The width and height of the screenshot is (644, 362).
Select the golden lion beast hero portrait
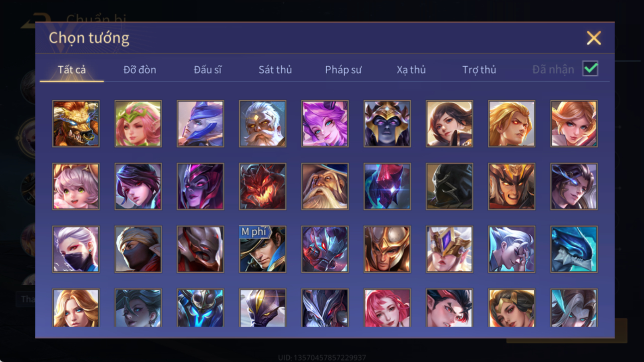click(76, 124)
